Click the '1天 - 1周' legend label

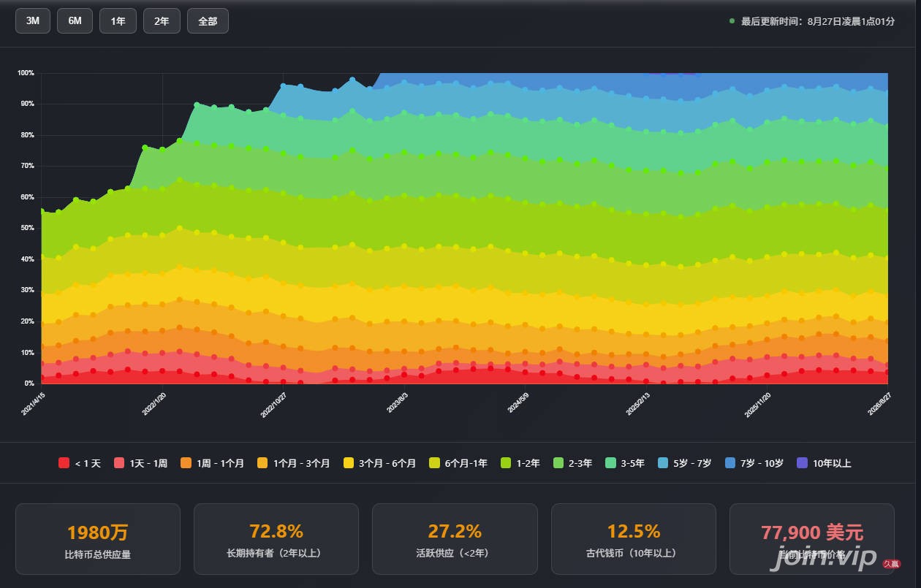pos(148,463)
